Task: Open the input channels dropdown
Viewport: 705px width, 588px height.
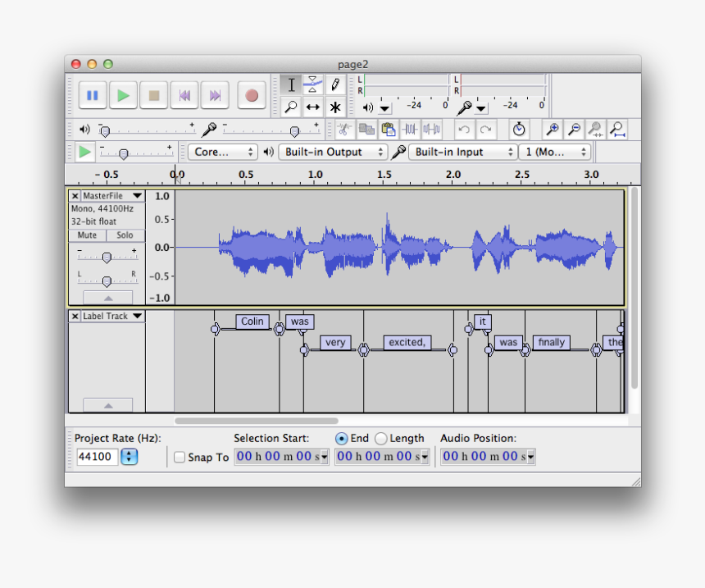Action: [x=554, y=152]
